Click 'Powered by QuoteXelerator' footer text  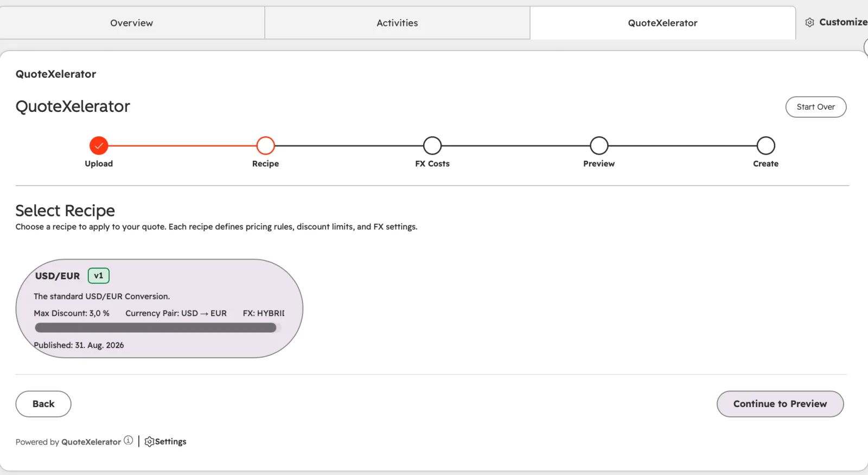[68, 442]
